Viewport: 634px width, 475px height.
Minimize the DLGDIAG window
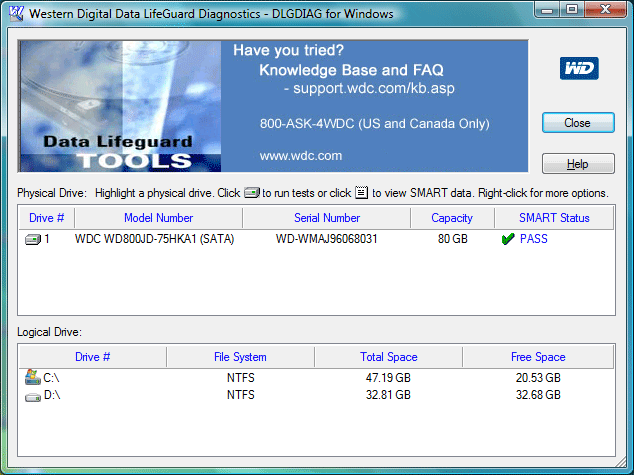click(x=547, y=10)
